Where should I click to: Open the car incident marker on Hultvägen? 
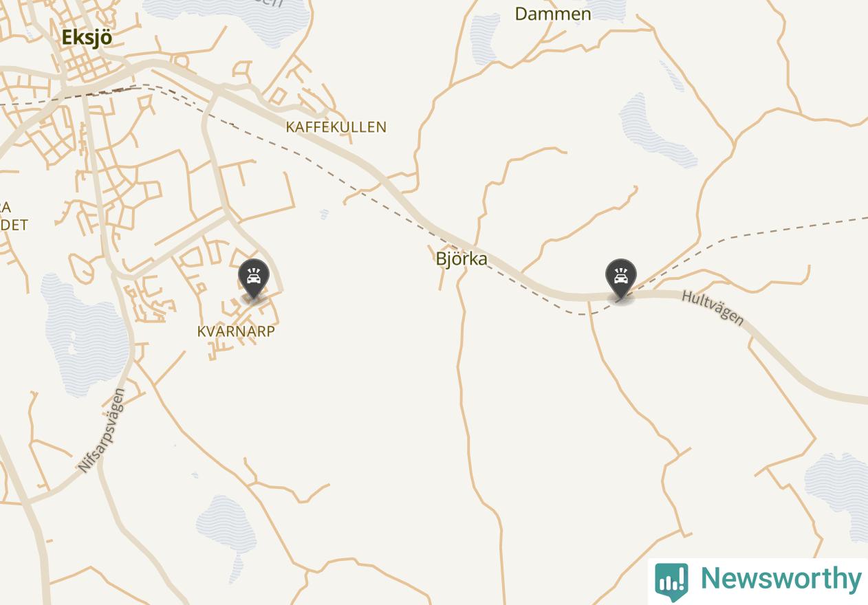(x=621, y=278)
